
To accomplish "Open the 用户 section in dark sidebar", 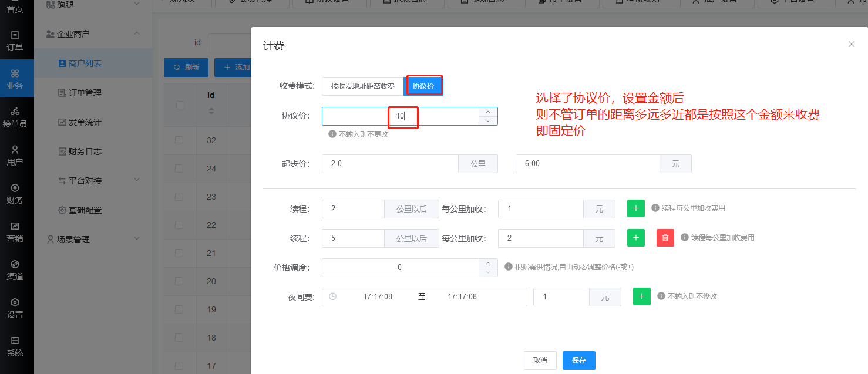I will (16, 156).
